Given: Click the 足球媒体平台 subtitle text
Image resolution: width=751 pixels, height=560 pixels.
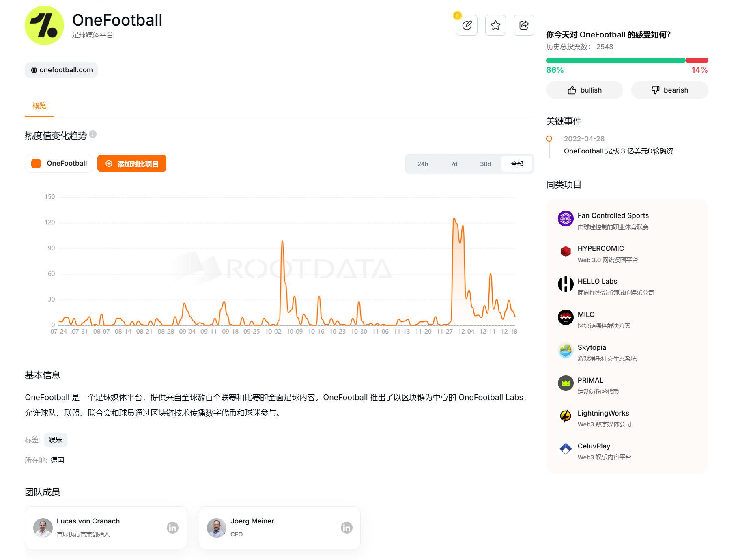Looking at the screenshot, I should click(93, 35).
